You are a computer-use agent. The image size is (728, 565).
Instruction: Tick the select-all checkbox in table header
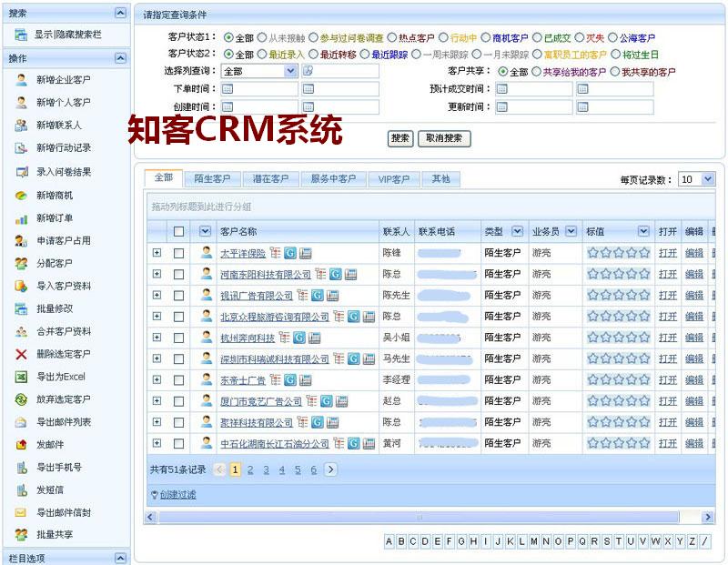178,231
